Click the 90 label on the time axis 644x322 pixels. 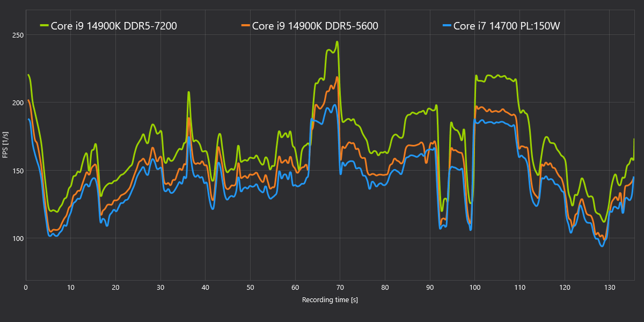click(429, 288)
